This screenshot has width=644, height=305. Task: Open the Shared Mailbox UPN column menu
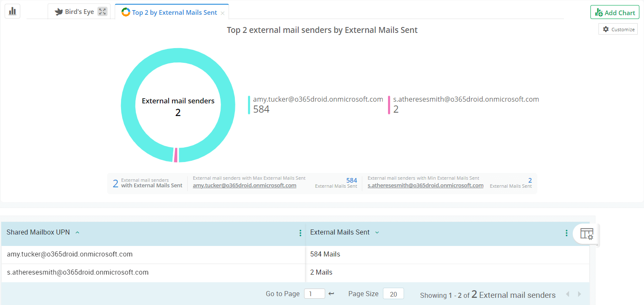(300, 232)
